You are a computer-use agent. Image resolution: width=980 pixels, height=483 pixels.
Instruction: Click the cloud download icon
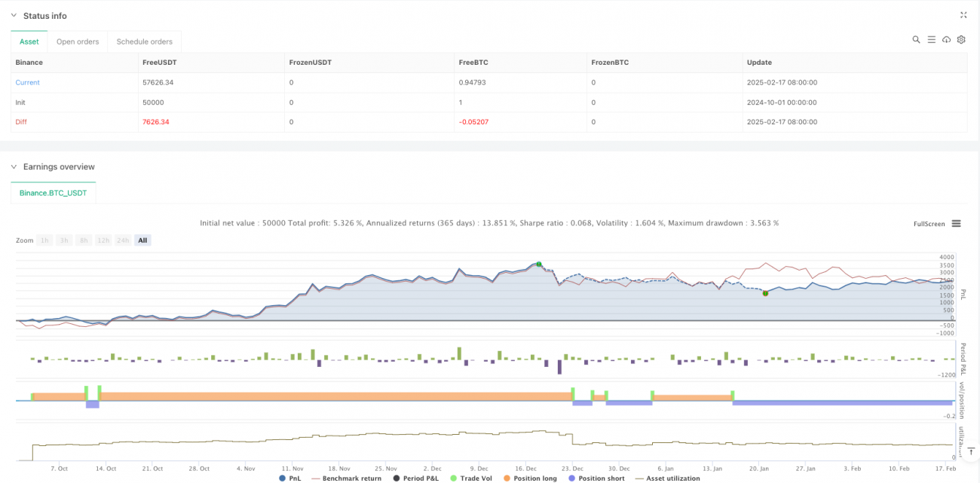[946, 40]
